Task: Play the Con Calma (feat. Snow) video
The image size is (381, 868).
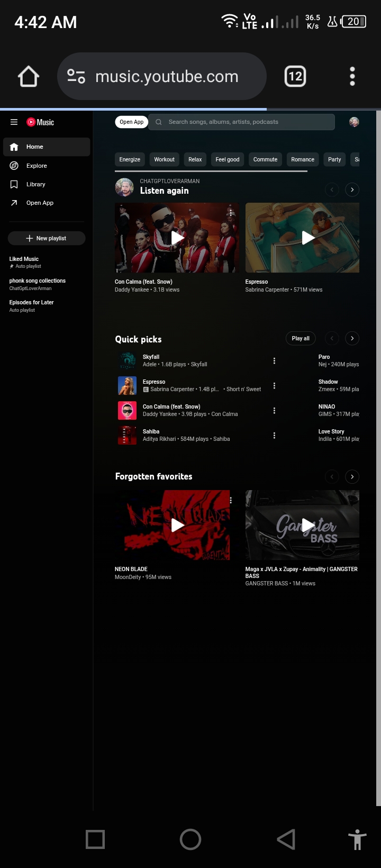Action: [177, 238]
